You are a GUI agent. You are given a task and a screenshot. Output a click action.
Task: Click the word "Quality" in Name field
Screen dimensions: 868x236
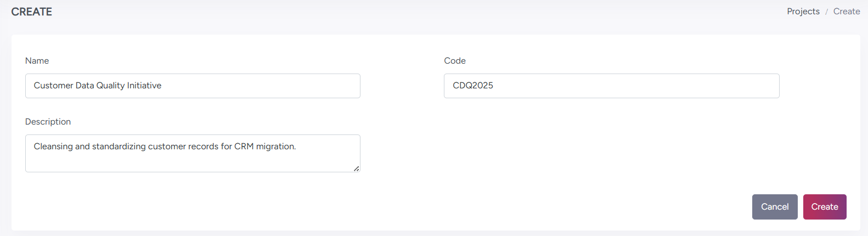tap(110, 86)
